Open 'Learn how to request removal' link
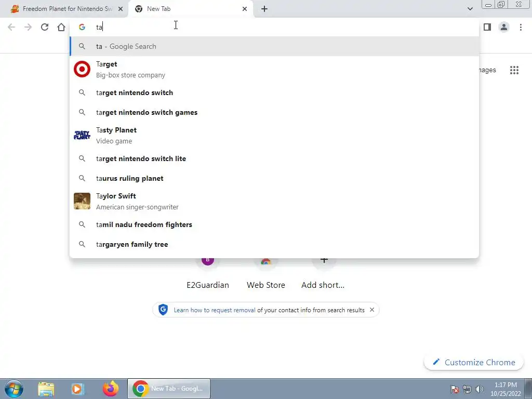This screenshot has width=532, height=399. click(x=215, y=310)
